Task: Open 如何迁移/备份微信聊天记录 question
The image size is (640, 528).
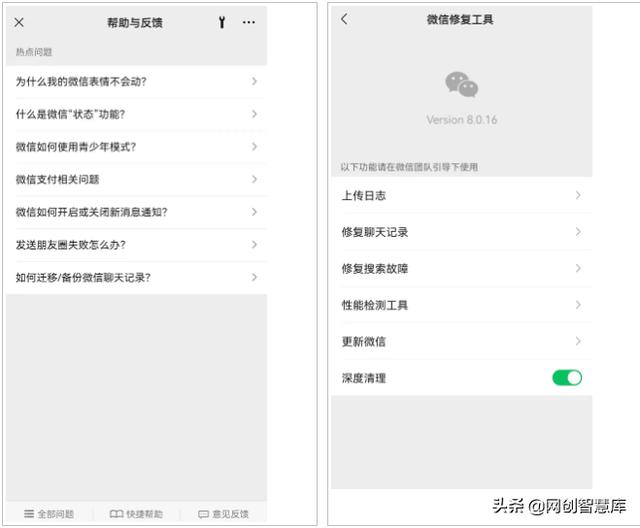Action: tap(135, 277)
